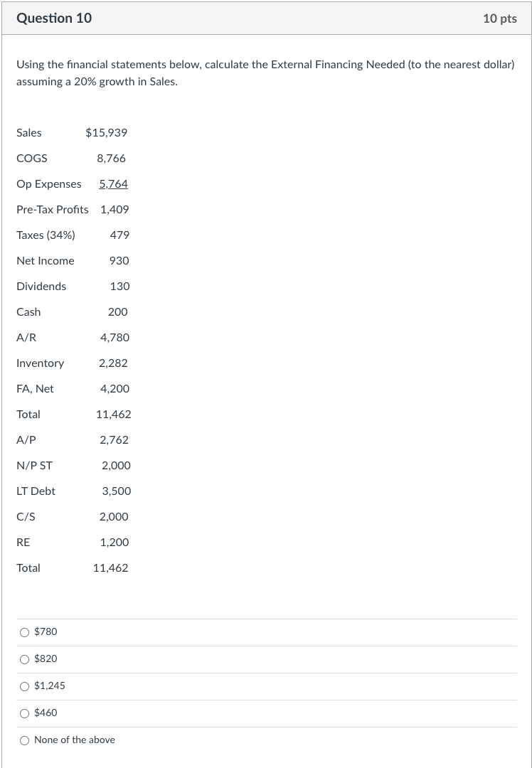
Task: Click the LT Debt value 3,500
Action: [x=117, y=491]
